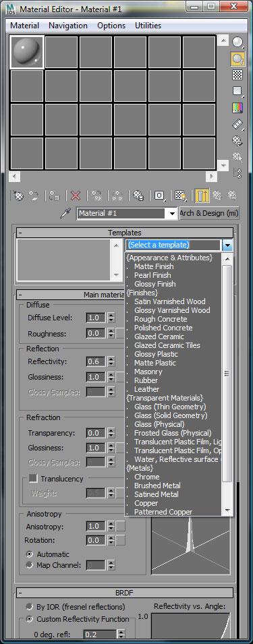
Task: Adjust Transparency spinner arrows
Action: (x=111, y=433)
